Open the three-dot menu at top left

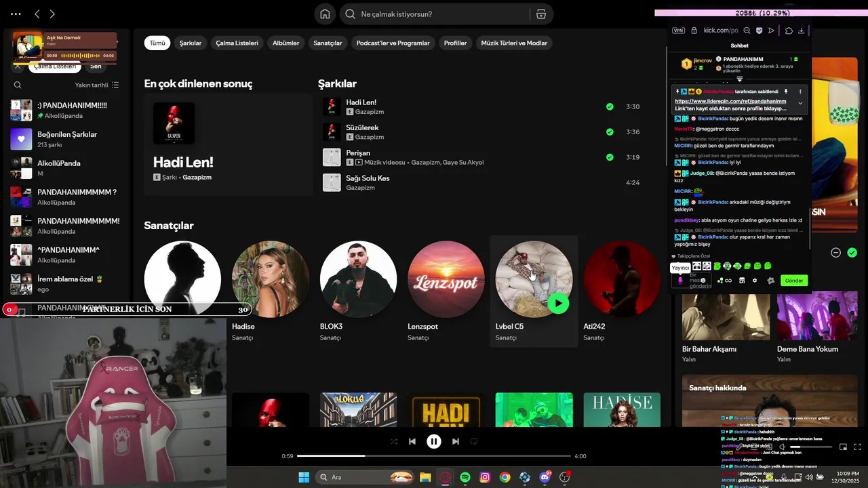(16, 14)
